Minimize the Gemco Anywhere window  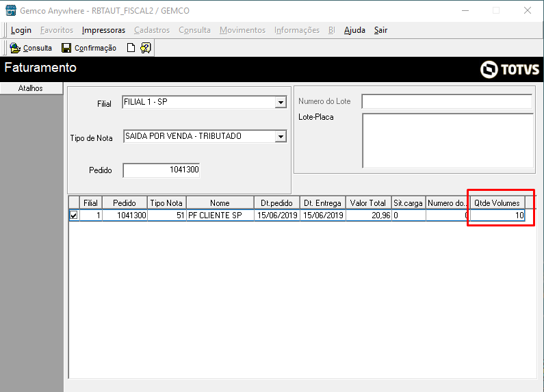coord(465,10)
